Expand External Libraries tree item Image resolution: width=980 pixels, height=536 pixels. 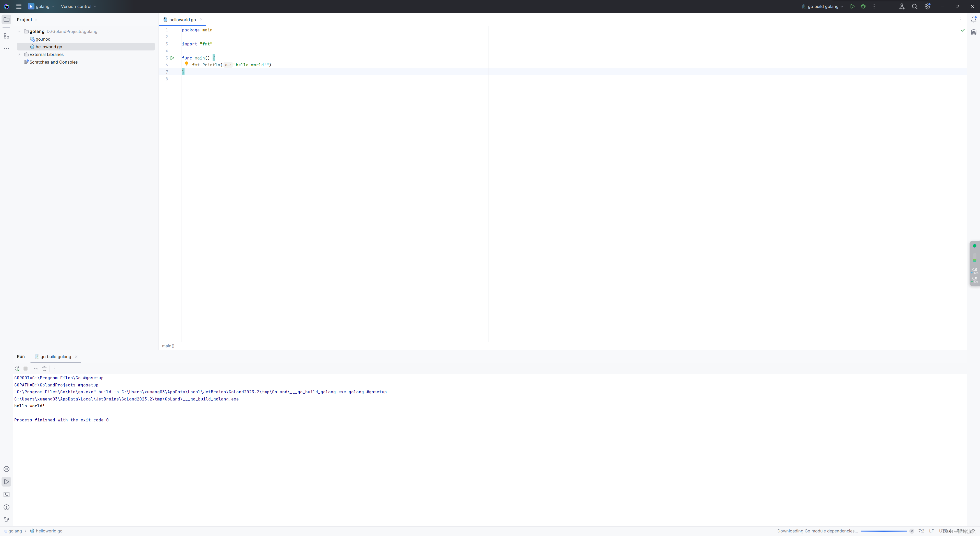pos(20,54)
